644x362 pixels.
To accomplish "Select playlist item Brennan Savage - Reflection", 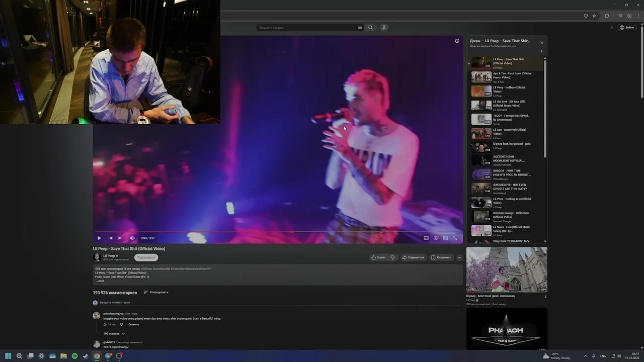I will [x=506, y=216].
